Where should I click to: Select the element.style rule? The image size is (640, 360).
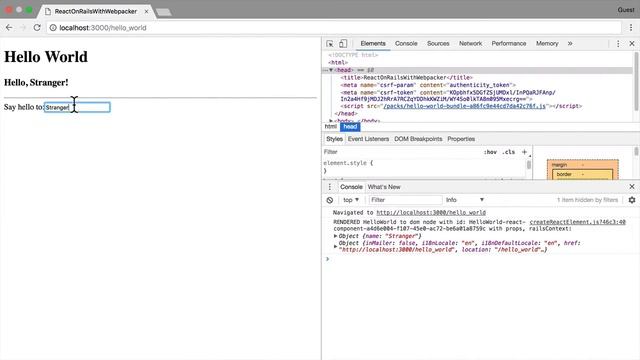coord(348,163)
